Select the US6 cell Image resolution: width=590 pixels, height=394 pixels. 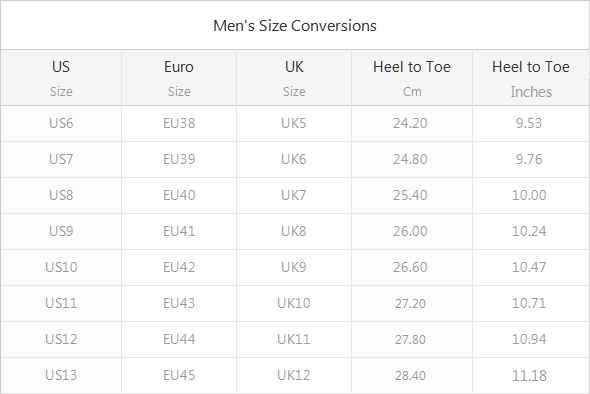click(x=61, y=123)
